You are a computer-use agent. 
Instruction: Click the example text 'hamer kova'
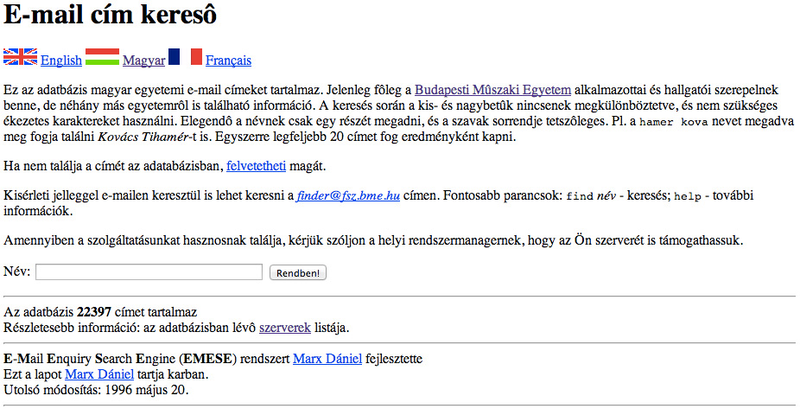[x=673, y=122]
